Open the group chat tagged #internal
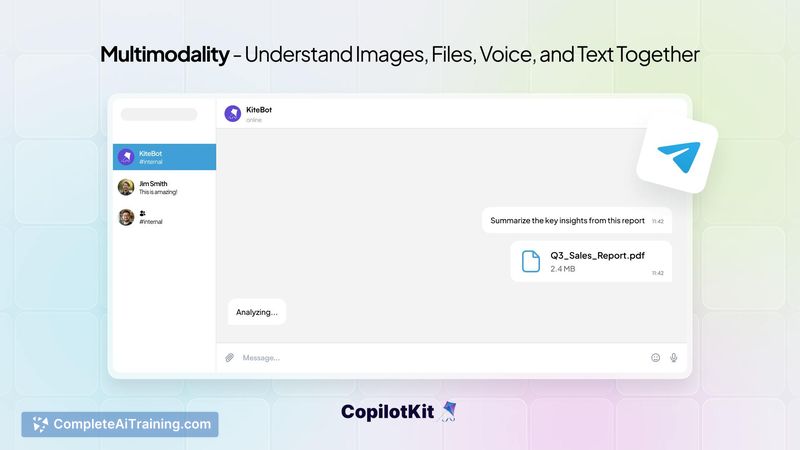The height and width of the screenshot is (450, 800). point(164,217)
